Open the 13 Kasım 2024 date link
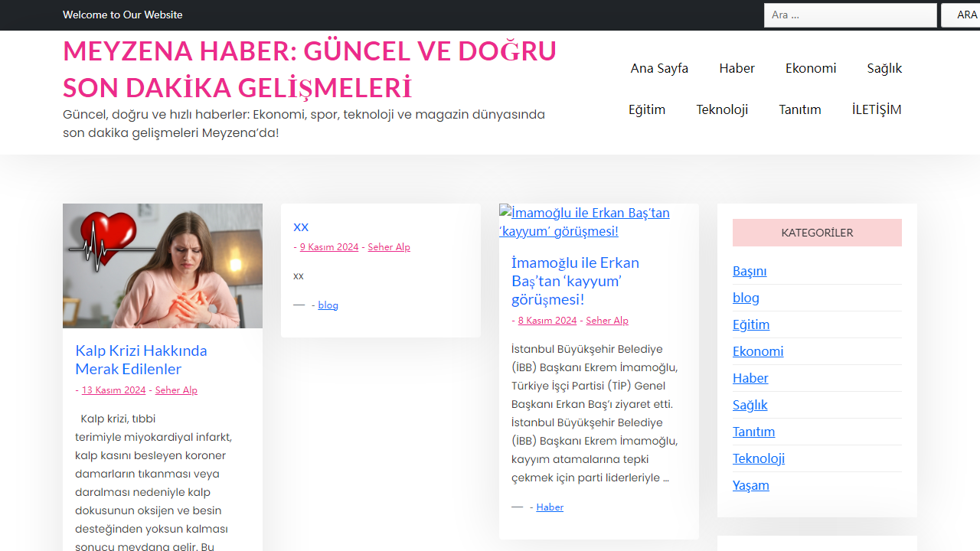This screenshot has width=980, height=551. pyautogui.click(x=113, y=390)
